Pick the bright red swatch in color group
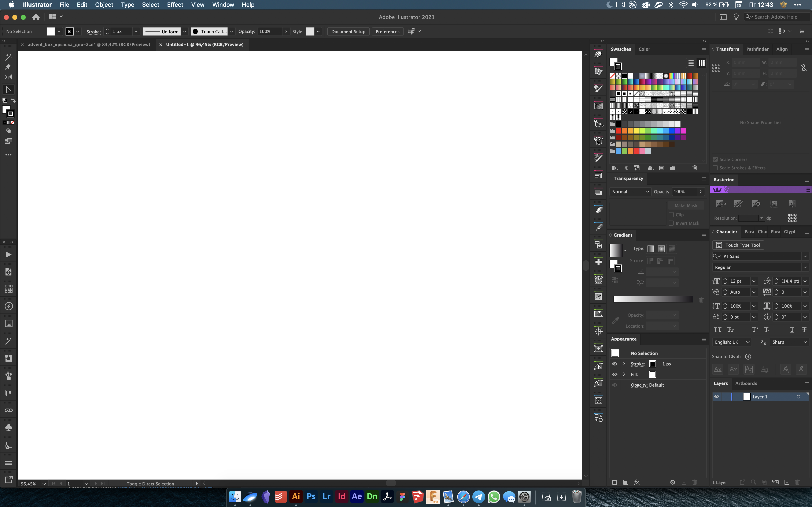Image resolution: width=812 pixels, height=507 pixels. coord(618,131)
